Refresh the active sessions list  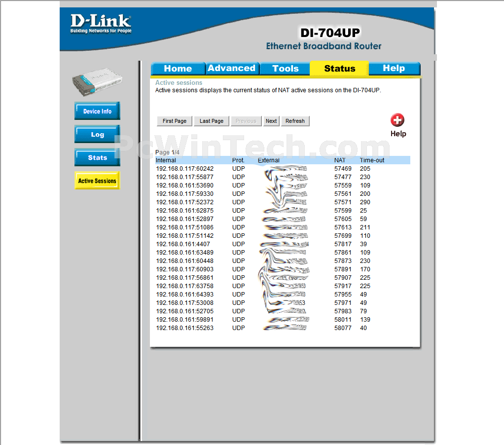click(x=295, y=121)
